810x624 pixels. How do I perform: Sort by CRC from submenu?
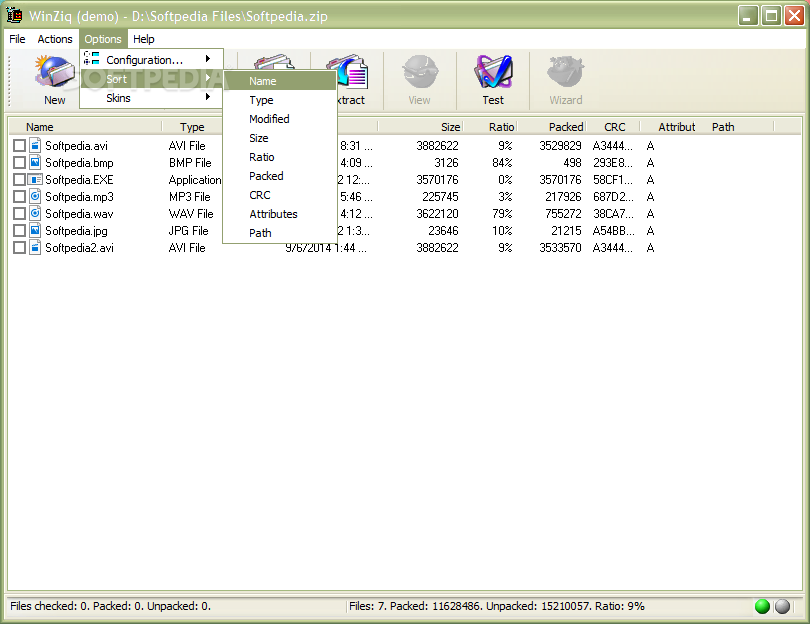(280, 195)
